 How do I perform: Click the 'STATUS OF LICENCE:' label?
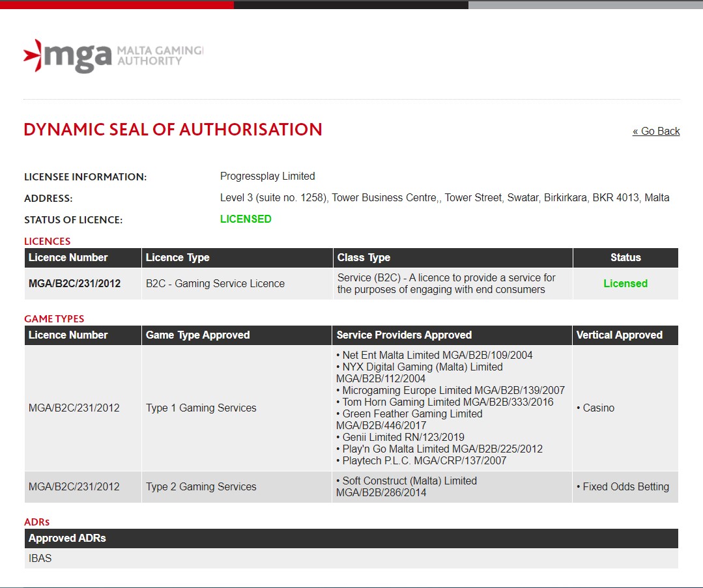pyautogui.click(x=74, y=220)
